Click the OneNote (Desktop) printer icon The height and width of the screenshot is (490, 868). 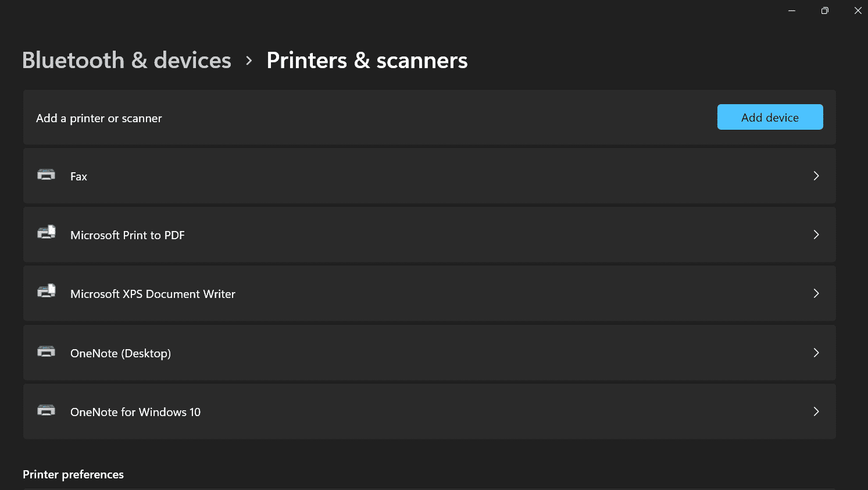[46, 351]
